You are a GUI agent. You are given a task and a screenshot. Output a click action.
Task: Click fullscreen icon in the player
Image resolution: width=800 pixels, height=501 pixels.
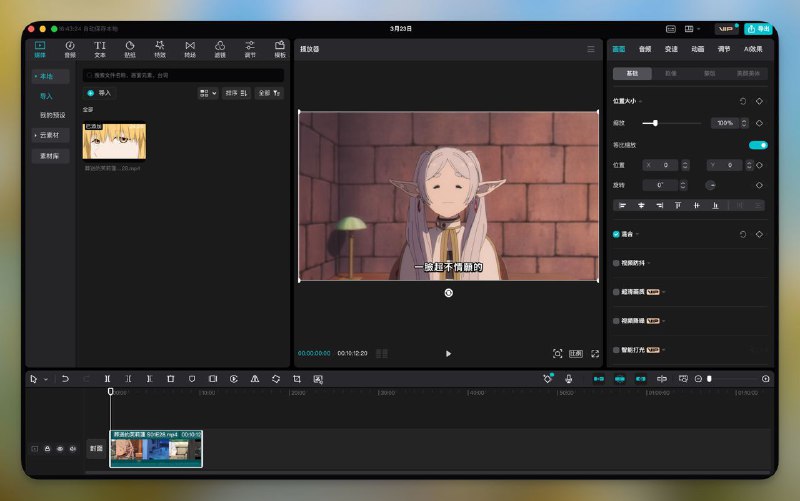595,353
